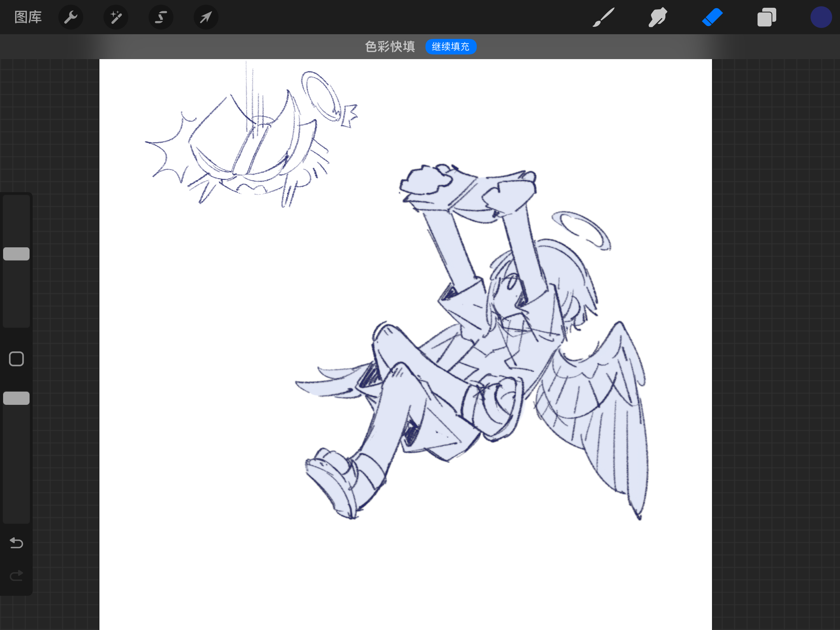Image resolution: width=840 pixels, height=630 pixels.
Task: Activate the Transform arrow tool
Action: 206,17
